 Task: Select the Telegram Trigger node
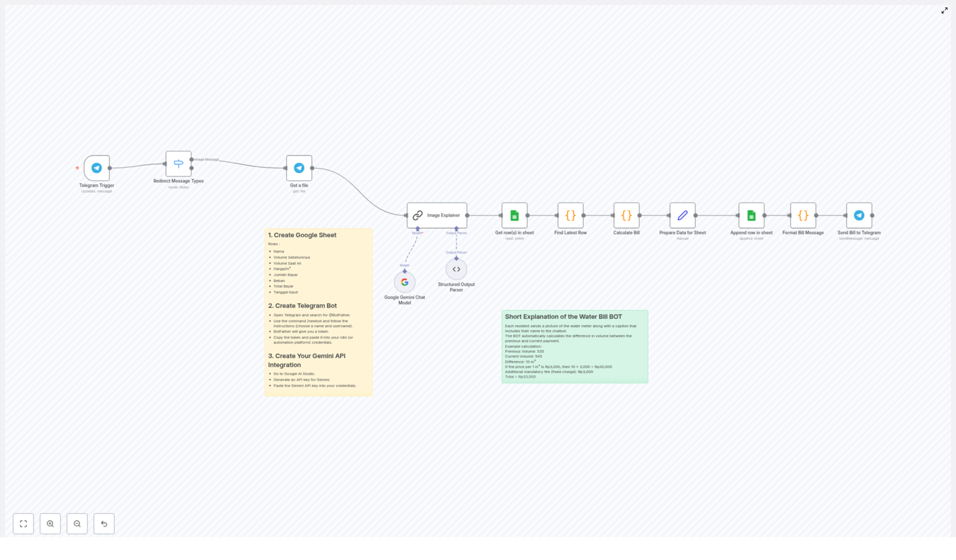(96, 168)
